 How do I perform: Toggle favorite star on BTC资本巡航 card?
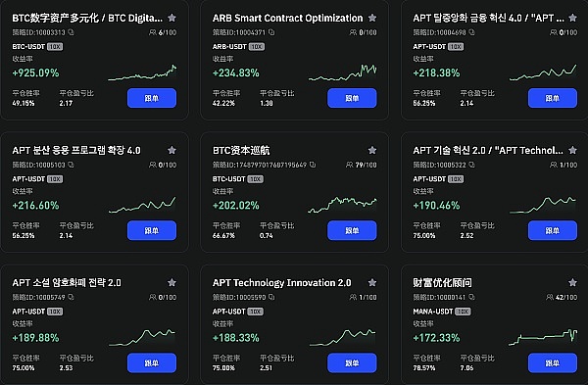(x=372, y=150)
